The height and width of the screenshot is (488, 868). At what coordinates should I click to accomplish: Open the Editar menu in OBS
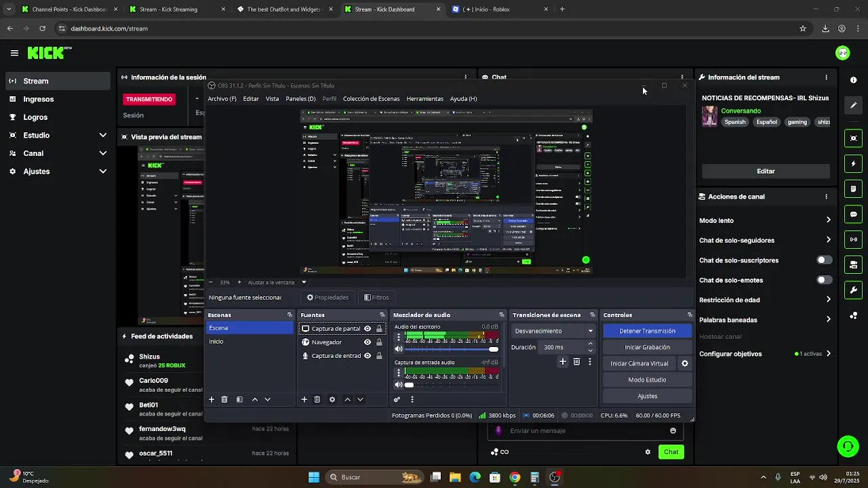(251, 99)
